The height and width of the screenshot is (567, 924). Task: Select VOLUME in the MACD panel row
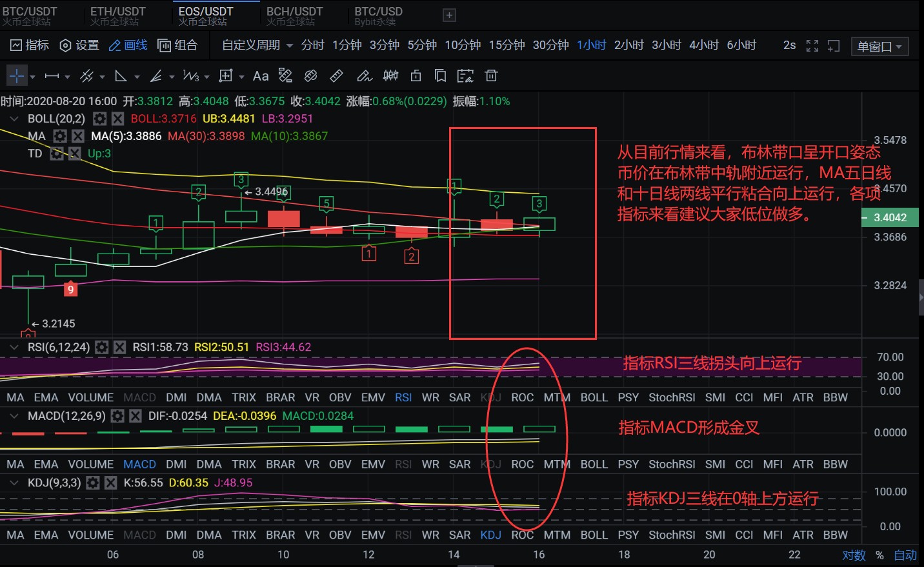pos(91,464)
